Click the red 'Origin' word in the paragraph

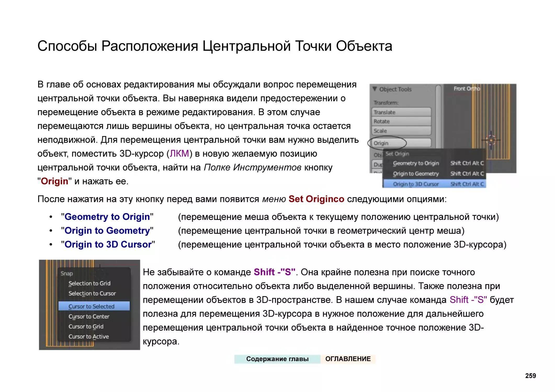pos(54,181)
